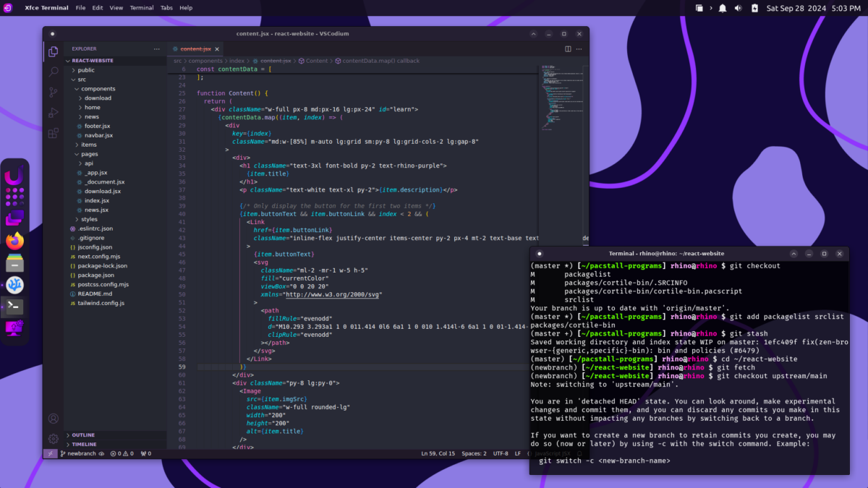Open footer.jsx from the file tree
This screenshot has height=488, width=868.
tap(95, 125)
